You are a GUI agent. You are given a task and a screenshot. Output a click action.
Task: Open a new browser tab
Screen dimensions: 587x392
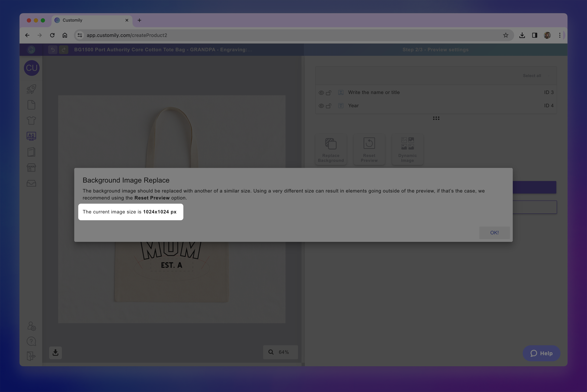click(x=139, y=20)
